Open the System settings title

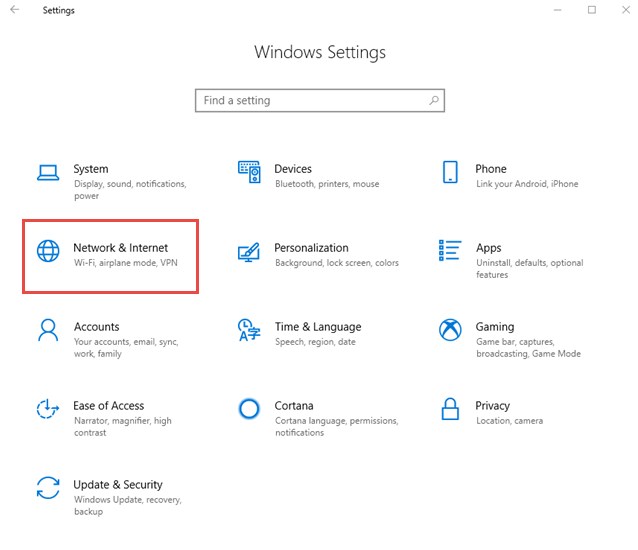coord(91,169)
